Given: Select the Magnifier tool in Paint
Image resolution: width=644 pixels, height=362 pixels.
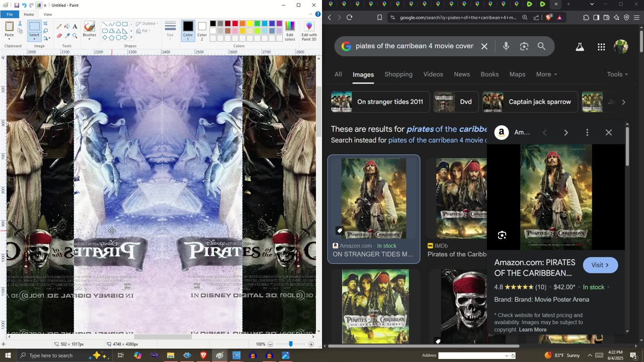Looking at the screenshot, I should pyautogui.click(x=75, y=36).
